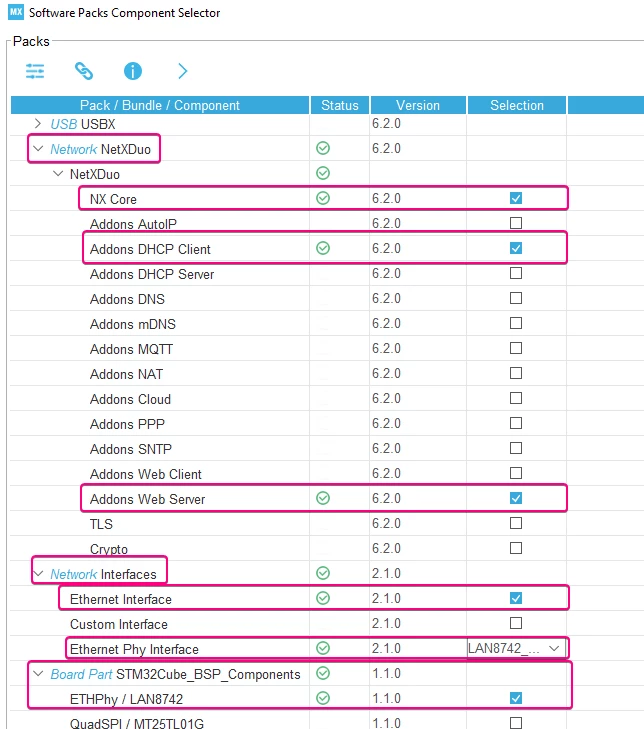Click status check for STM32Cube_BSP_Components
The height and width of the screenshot is (729, 644).
click(323, 673)
